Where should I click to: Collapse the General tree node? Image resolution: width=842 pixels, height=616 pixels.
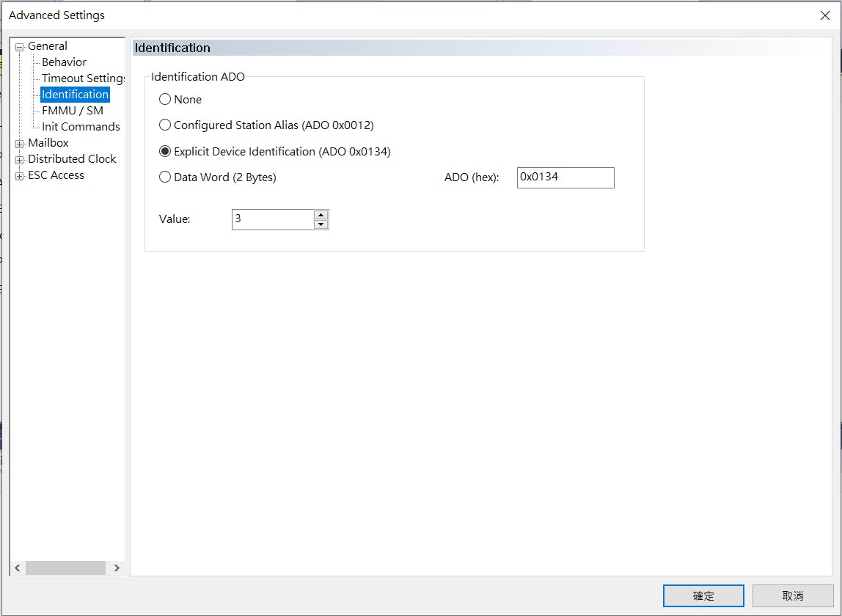19,47
